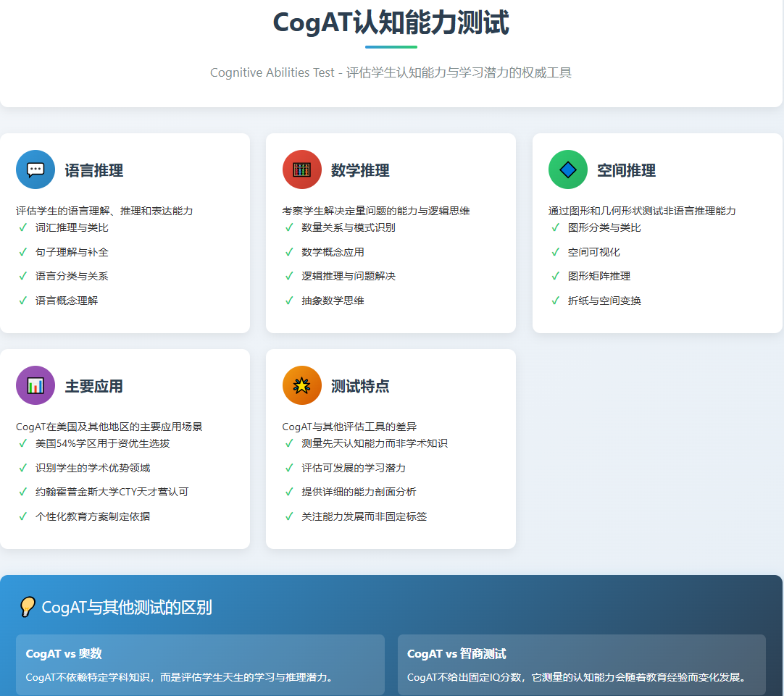Click the green diamond icon for 空间推理
The image size is (784, 696).
[x=568, y=169]
